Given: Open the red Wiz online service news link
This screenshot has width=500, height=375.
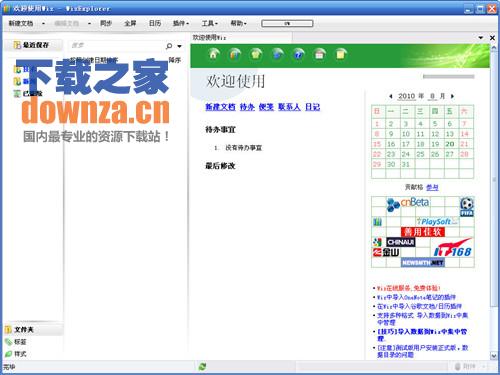Looking at the screenshot, I should coord(409,288).
